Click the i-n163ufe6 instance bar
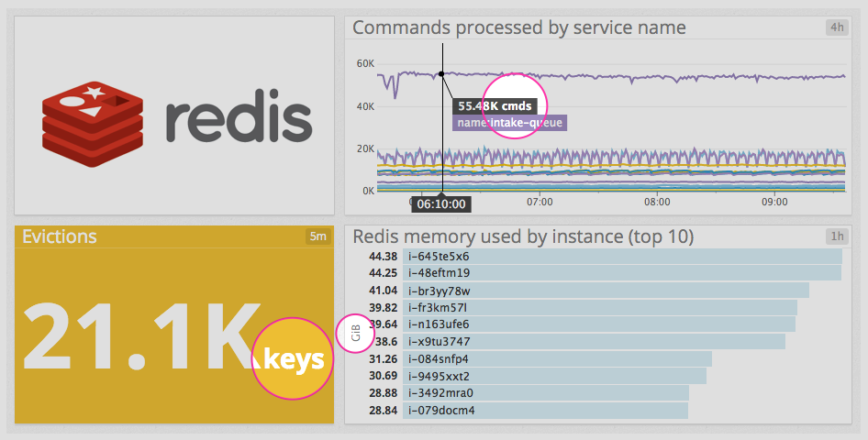This screenshot has height=440, width=868. [x=599, y=324]
